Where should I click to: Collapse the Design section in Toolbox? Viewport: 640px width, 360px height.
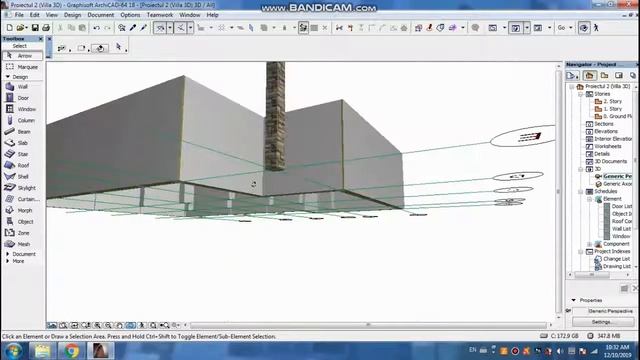(x=7, y=77)
